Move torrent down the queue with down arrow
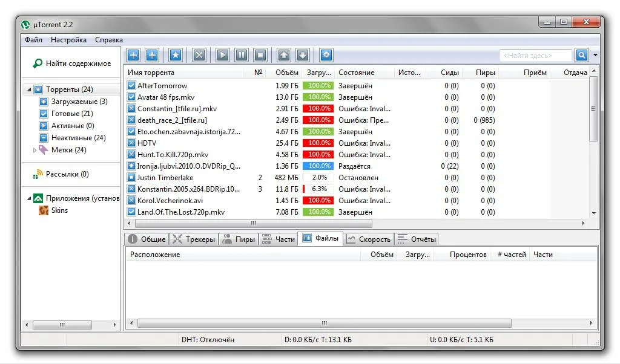Screen dimensions: 620x364 (303, 55)
